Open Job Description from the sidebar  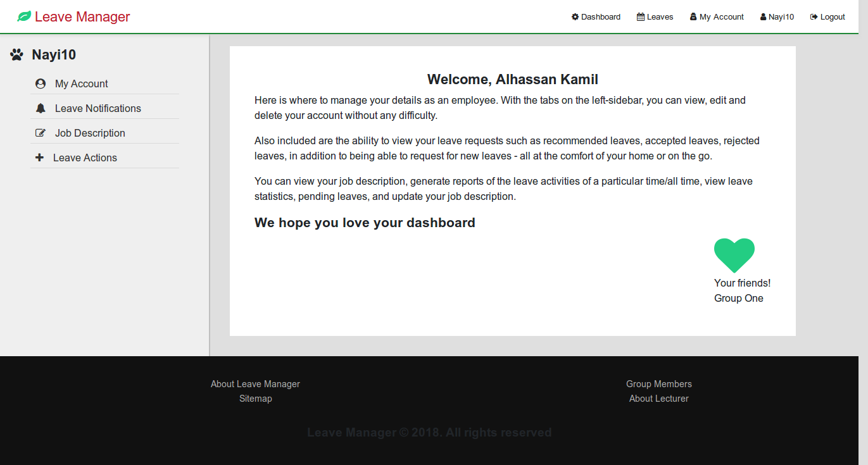[91, 132]
